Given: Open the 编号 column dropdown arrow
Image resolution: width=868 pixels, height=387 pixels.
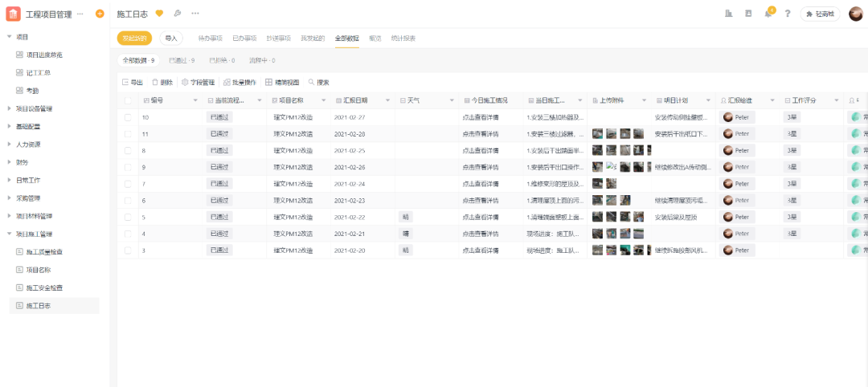Looking at the screenshot, I should [x=194, y=100].
